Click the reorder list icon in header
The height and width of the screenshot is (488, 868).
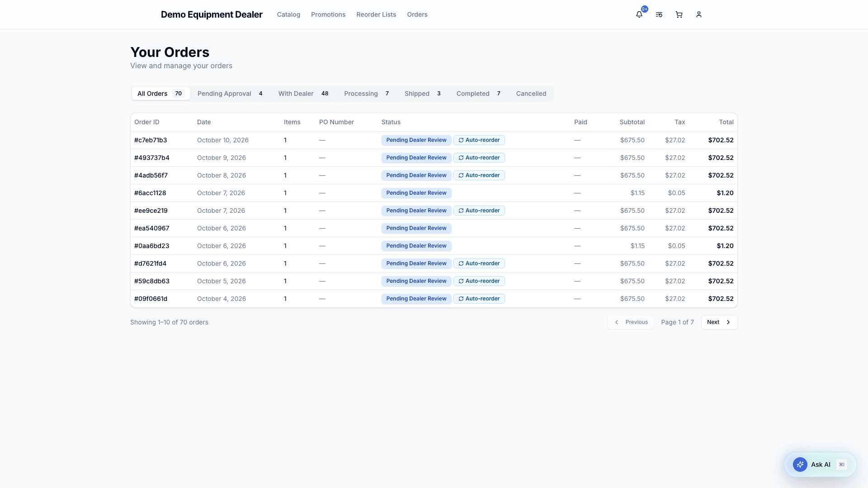[659, 14]
